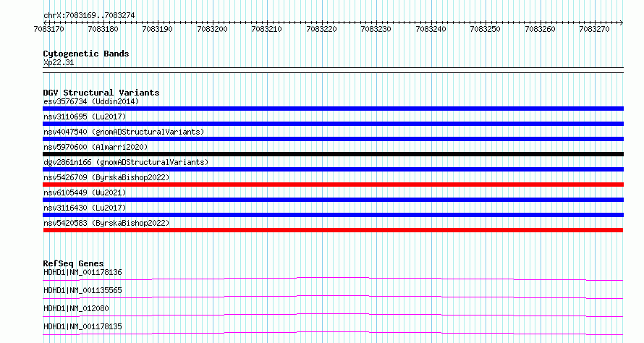Click ruler position 7083170
The width and height of the screenshot is (644, 343).
49,29
